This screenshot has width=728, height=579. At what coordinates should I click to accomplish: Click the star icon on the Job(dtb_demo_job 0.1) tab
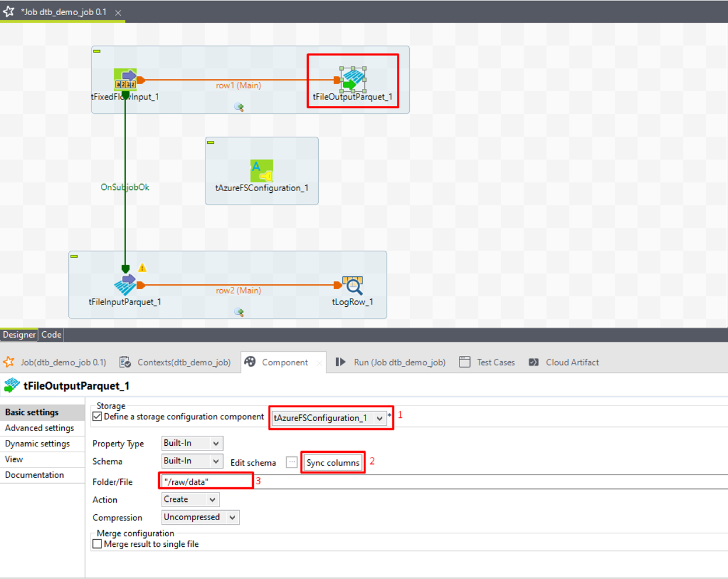[8, 362]
